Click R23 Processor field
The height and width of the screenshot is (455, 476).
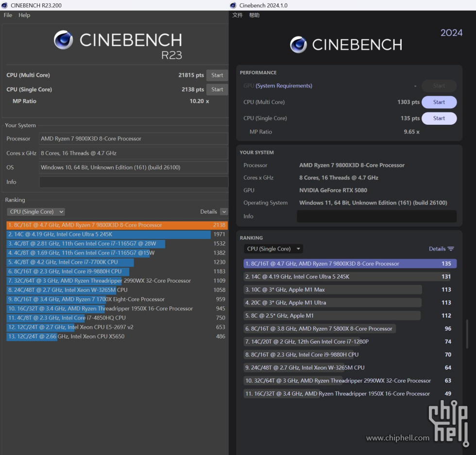[x=134, y=139]
